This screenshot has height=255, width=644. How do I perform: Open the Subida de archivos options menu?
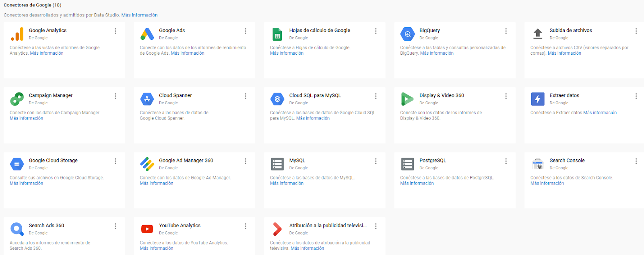tap(636, 31)
